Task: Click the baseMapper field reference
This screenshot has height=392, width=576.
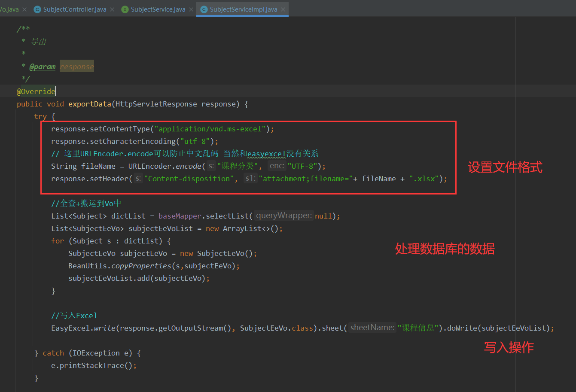Action: tap(180, 216)
